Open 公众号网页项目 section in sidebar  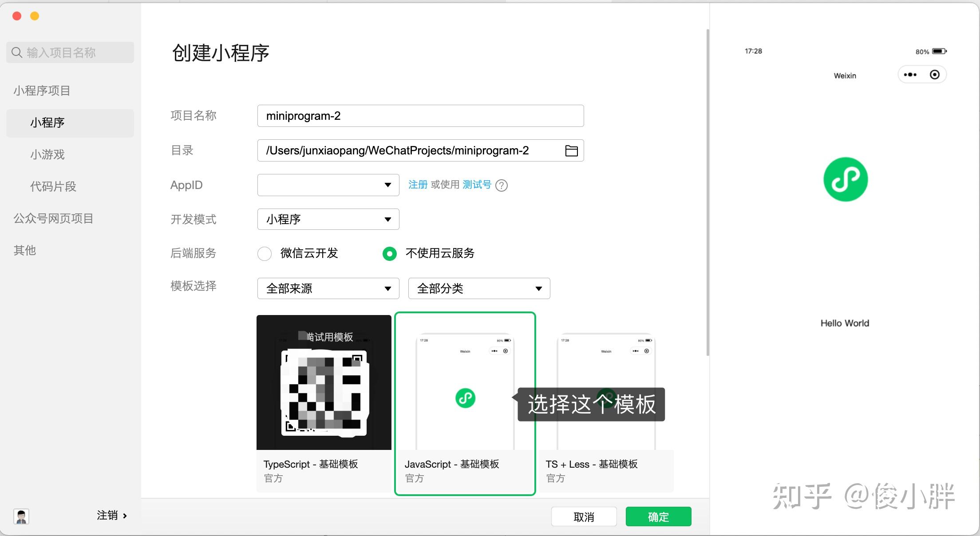(53, 218)
